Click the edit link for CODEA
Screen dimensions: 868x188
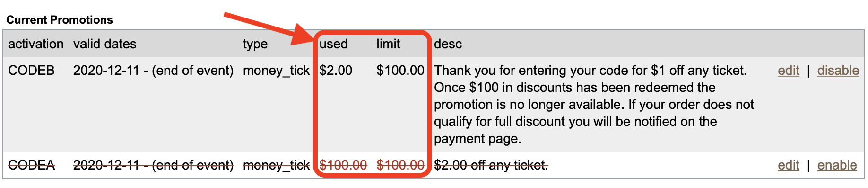tap(789, 165)
